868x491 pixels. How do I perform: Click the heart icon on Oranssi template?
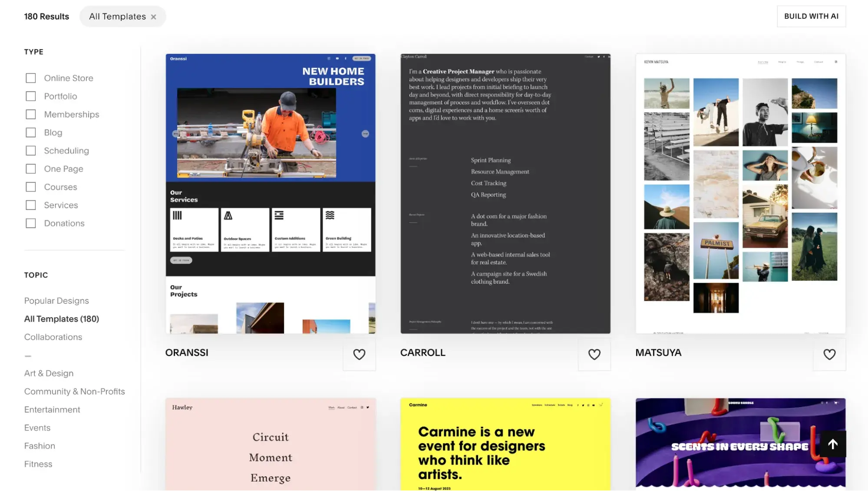(359, 354)
